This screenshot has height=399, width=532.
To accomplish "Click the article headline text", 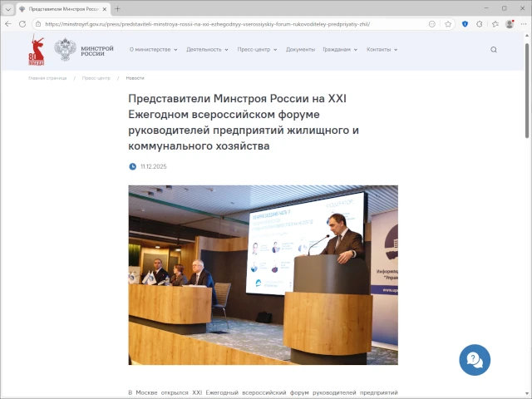I will tap(244, 122).
